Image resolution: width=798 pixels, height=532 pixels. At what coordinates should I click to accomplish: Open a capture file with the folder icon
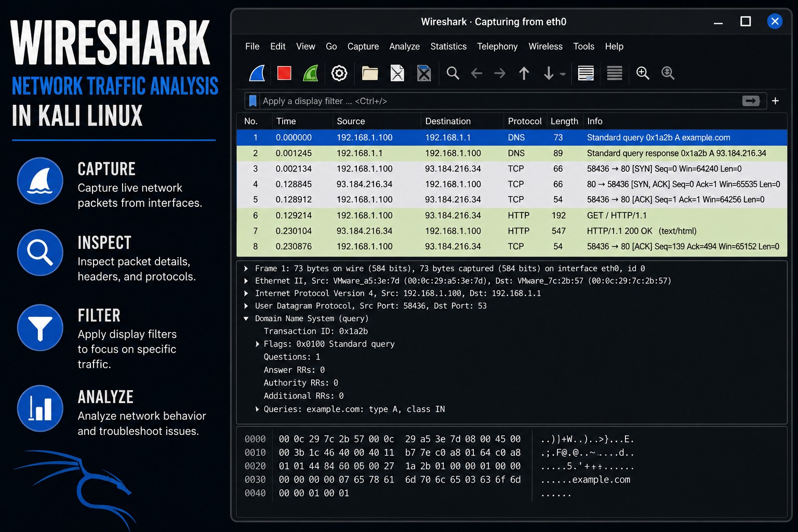click(x=370, y=73)
